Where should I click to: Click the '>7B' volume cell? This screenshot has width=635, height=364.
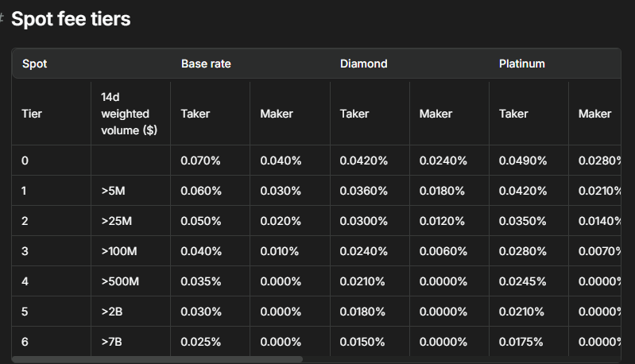pyautogui.click(x=111, y=342)
